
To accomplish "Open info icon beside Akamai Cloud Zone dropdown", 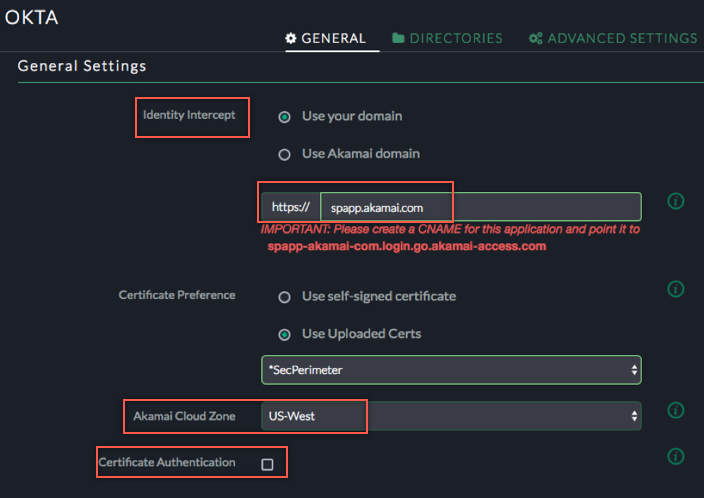I will click(x=675, y=411).
